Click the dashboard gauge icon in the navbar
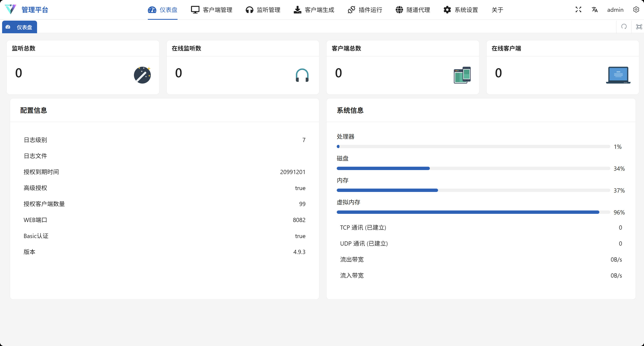The width and height of the screenshot is (644, 346). pyautogui.click(x=152, y=9)
